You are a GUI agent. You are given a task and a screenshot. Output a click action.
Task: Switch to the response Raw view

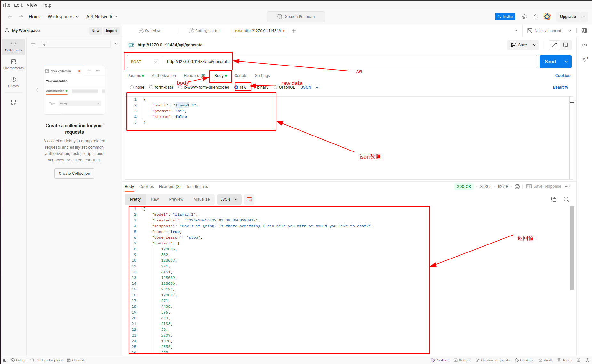coord(155,199)
